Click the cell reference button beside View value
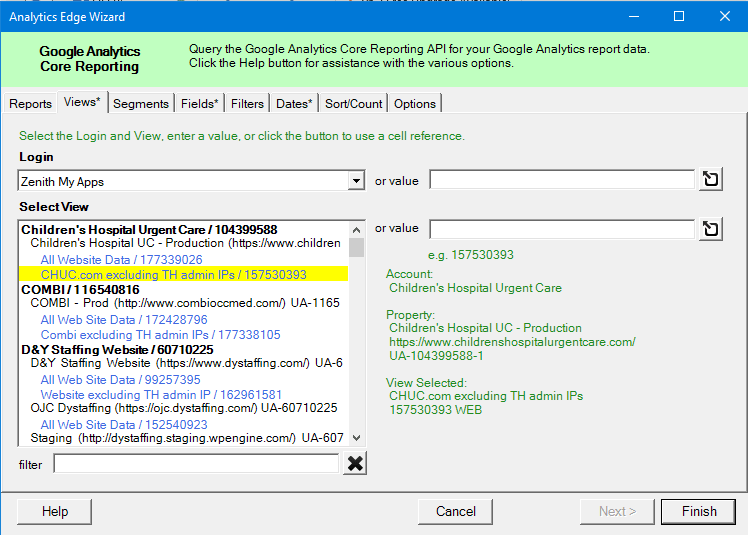The height and width of the screenshot is (535, 748). [x=710, y=229]
